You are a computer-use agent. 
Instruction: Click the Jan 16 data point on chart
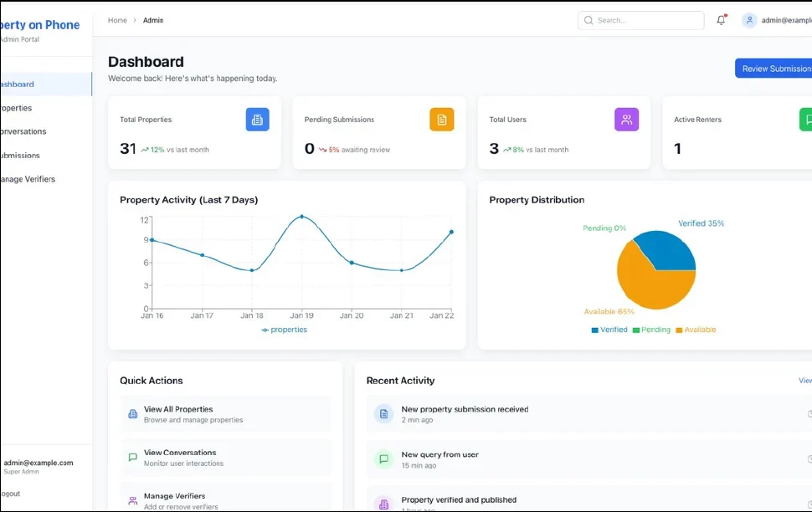click(152, 240)
